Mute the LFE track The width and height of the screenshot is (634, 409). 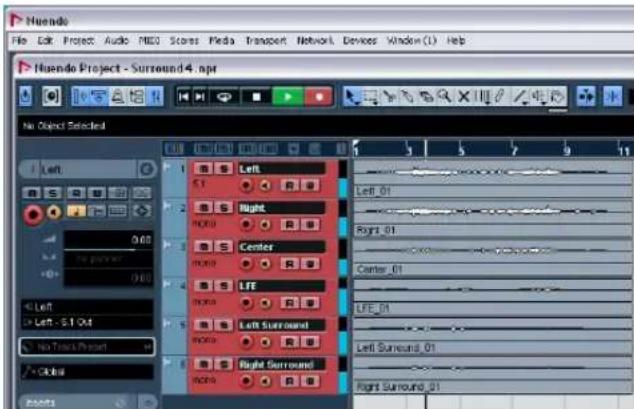(204, 286)
